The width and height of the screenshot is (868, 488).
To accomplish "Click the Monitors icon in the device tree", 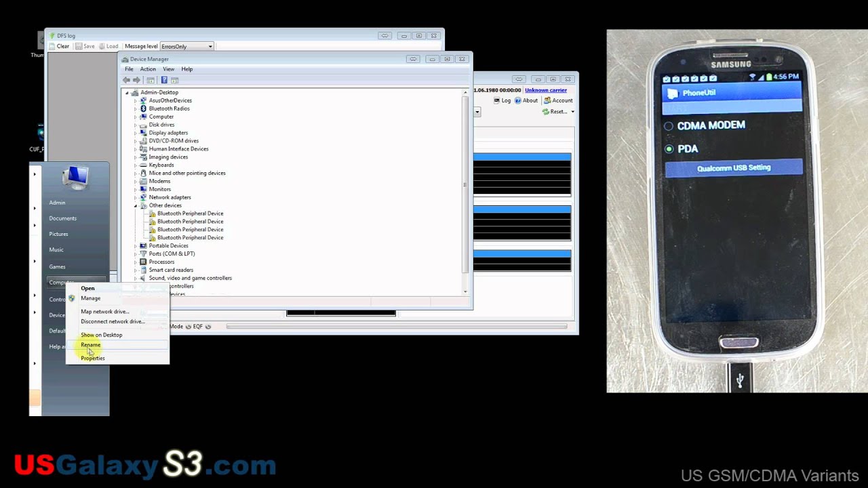I will pyautogui.click(x=143, y=189).
